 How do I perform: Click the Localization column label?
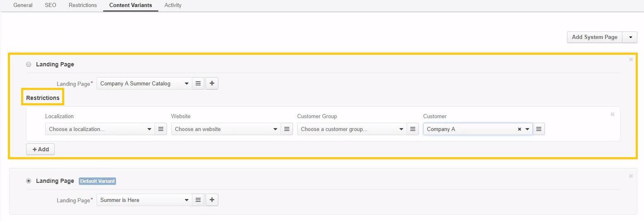coord(59,117)
